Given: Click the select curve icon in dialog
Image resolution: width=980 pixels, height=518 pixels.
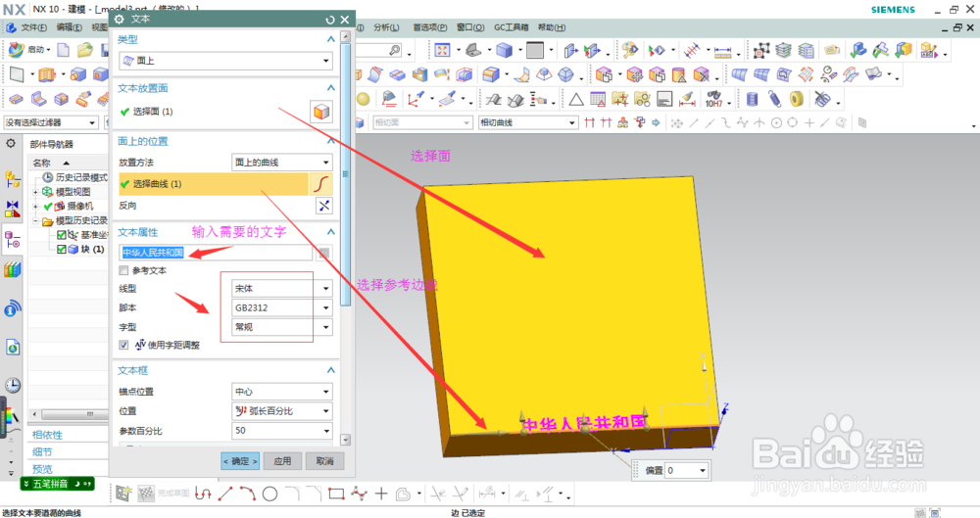Looking at the screenshot, I should click(x=321, y=184).
